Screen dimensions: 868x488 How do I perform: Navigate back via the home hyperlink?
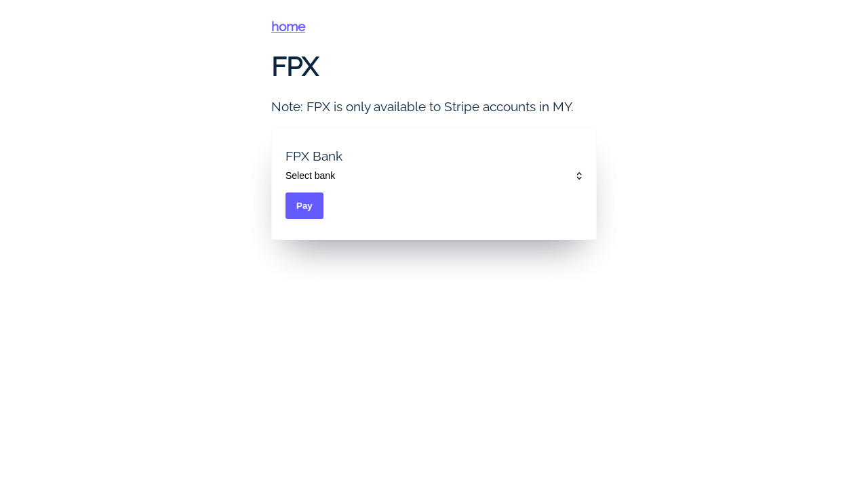(288, 26)
